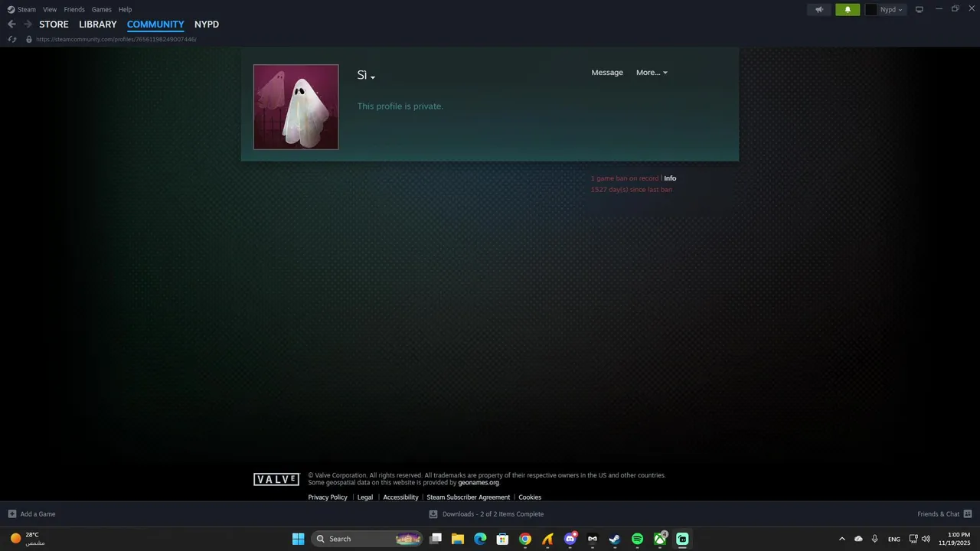Switch to Steam via taskbar icon
Screen dimensions: 980x551
[615, 539]
